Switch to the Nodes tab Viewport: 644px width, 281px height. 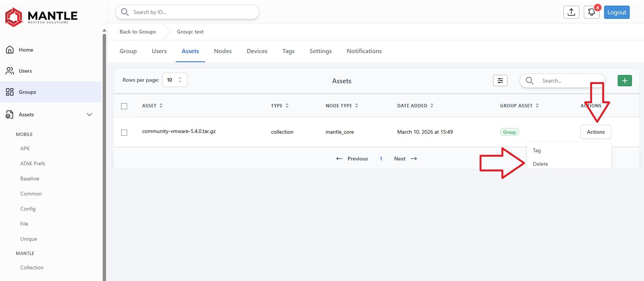223,51
